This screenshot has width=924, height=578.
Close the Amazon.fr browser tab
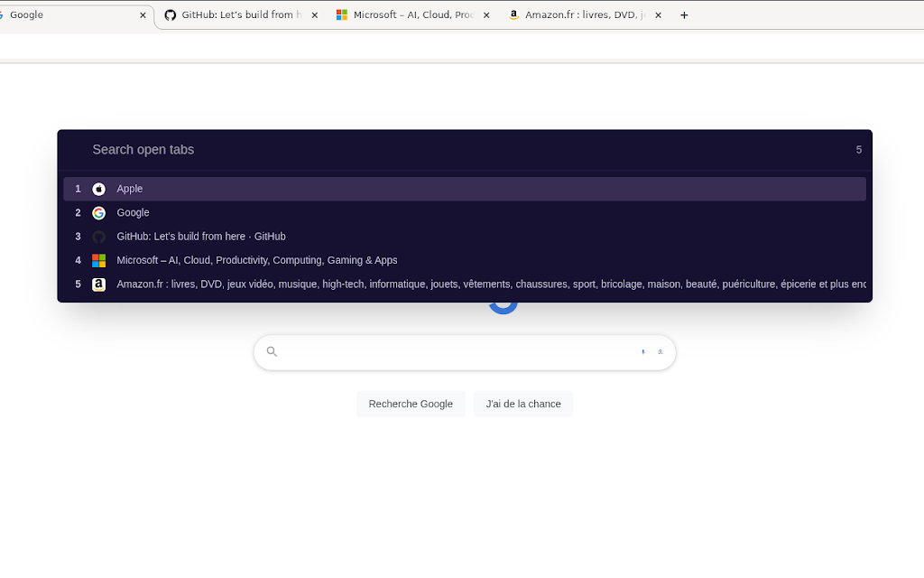click(658, 15)
